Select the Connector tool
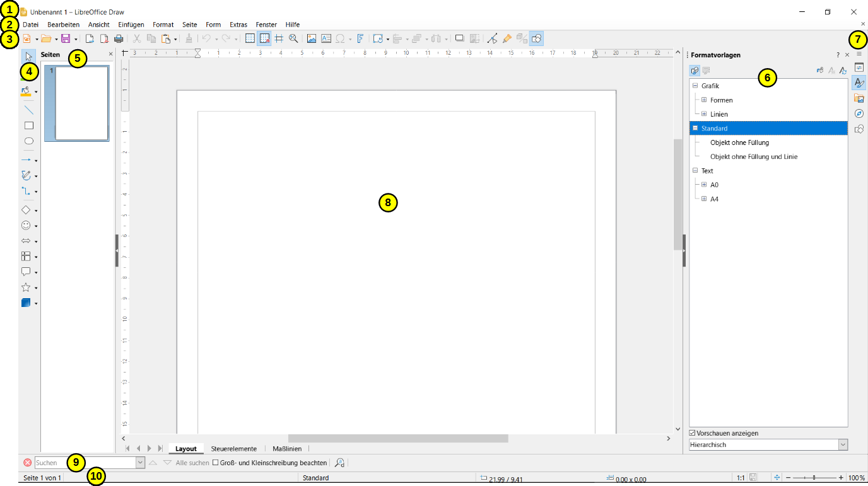This screenshot has width=868, height=486. tap(26, 190)
